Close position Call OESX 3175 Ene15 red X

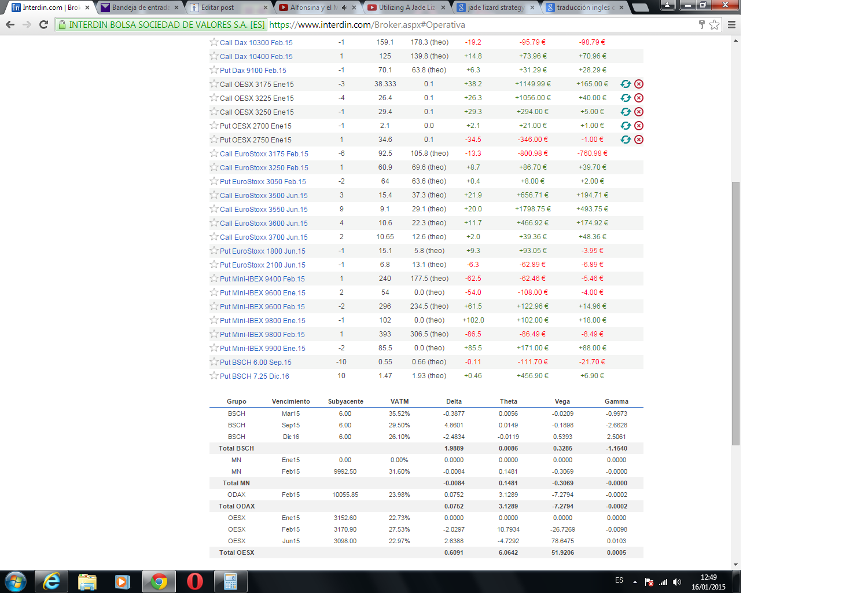[x=639, y=84]
